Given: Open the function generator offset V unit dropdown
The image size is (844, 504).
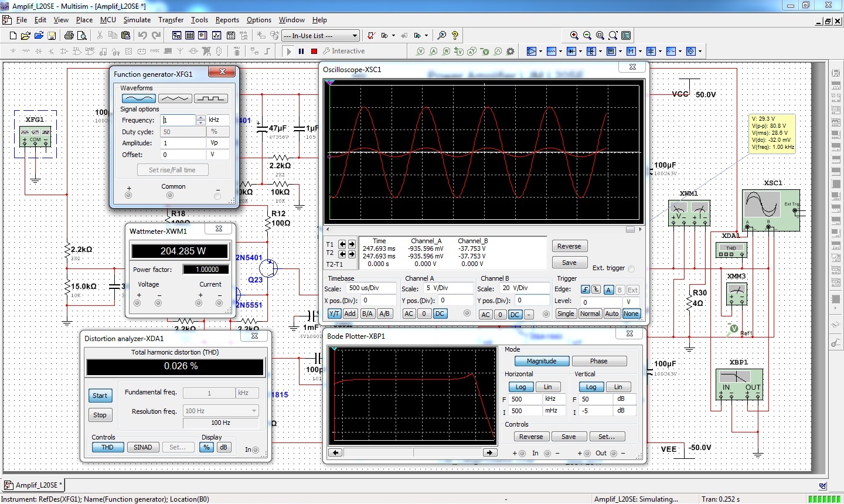Looking at the screenshot, I should tap(219, 155).
